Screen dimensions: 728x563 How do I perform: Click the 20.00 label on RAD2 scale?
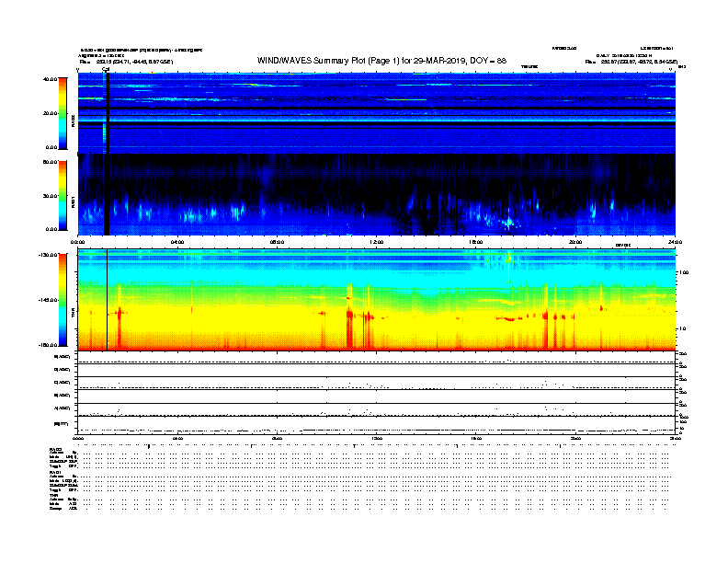click(50, 113)
